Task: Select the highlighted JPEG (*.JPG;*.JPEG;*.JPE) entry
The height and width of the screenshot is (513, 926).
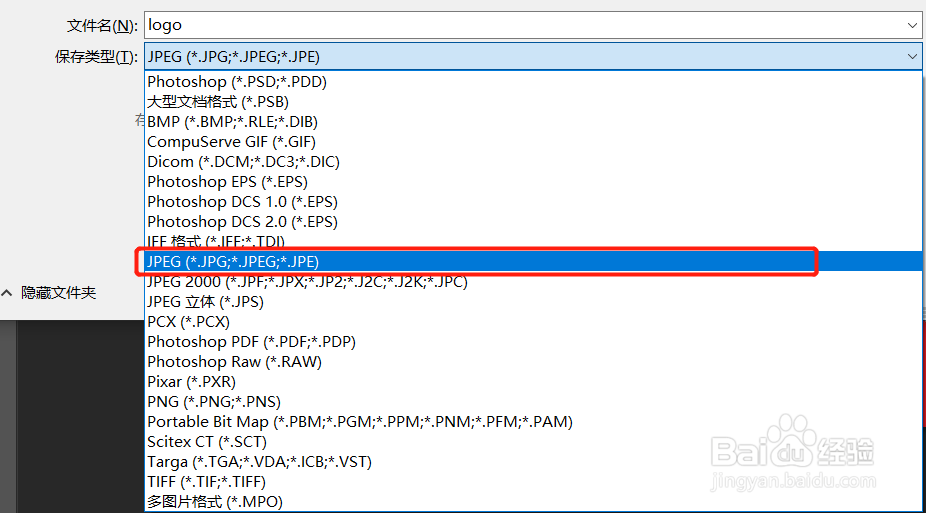Action: tap(533, 262)
